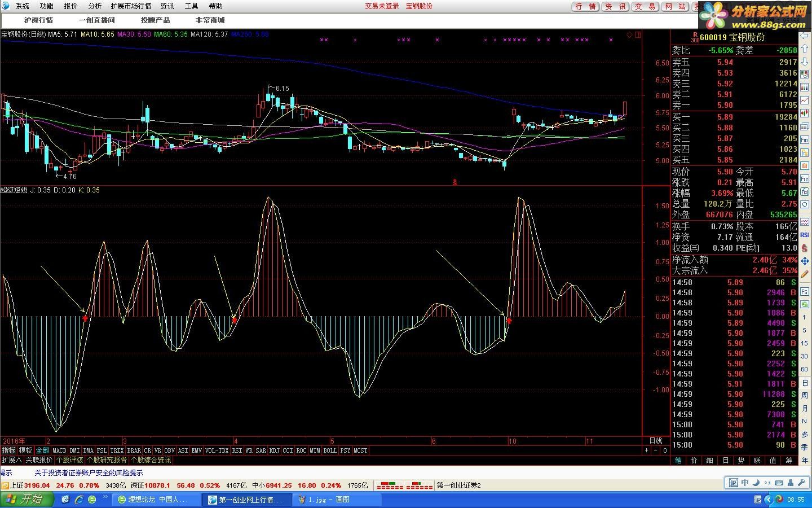The image size is (812, 508).
Task: Select daily 日 period in sidebar
Action: (805, 383)
